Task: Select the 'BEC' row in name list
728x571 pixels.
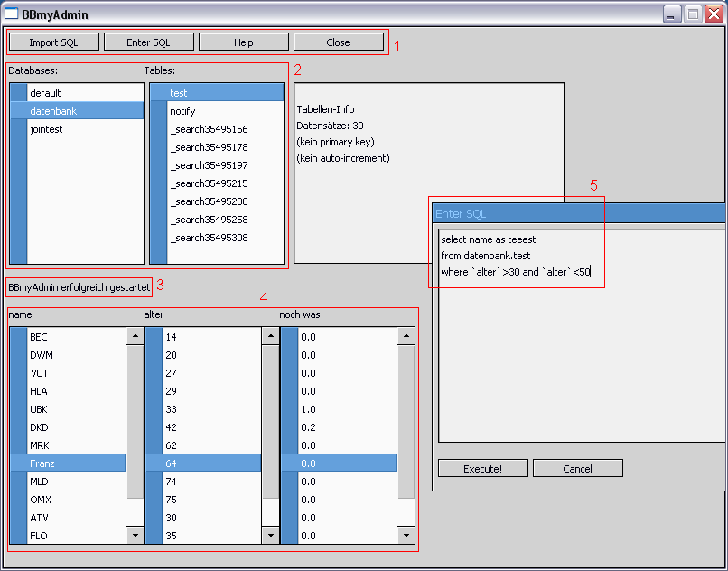Action: point(39,337)
